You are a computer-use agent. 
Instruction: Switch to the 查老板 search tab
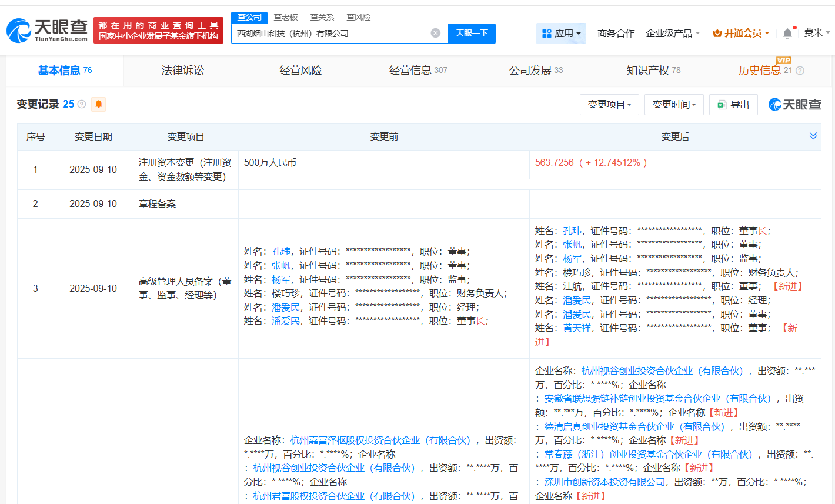285,17
